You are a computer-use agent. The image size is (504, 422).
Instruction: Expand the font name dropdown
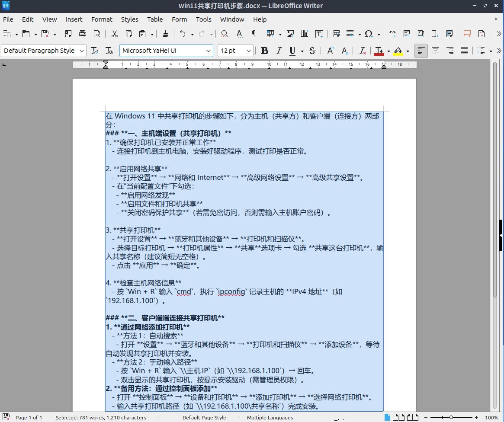[208, 51]
